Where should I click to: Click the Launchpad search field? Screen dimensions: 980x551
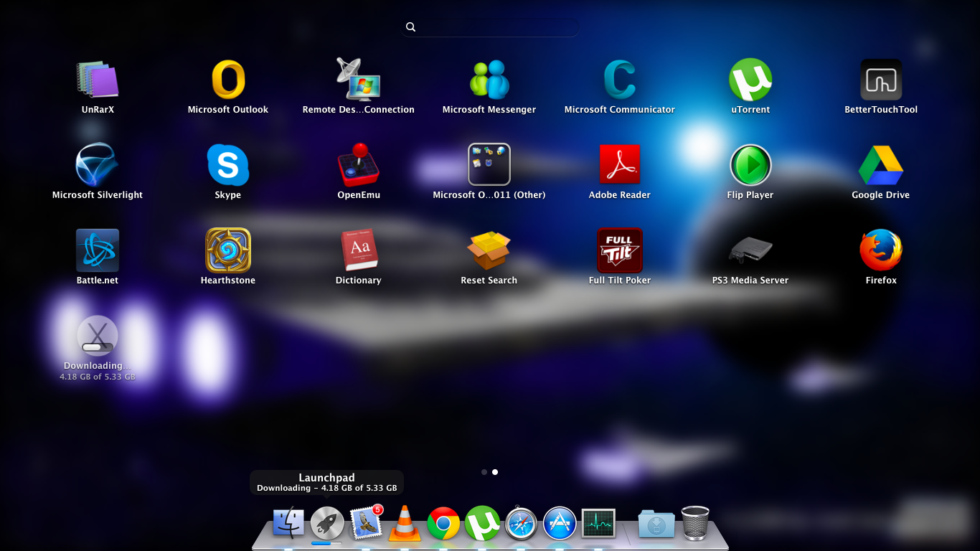(490, 27)
